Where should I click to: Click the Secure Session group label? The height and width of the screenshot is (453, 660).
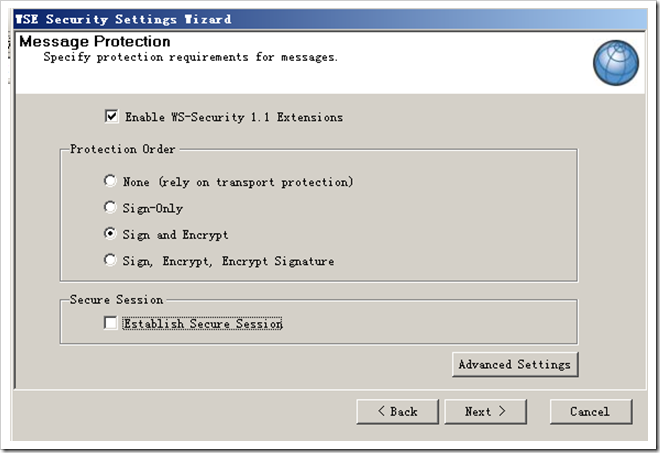(x=116, y=299)
